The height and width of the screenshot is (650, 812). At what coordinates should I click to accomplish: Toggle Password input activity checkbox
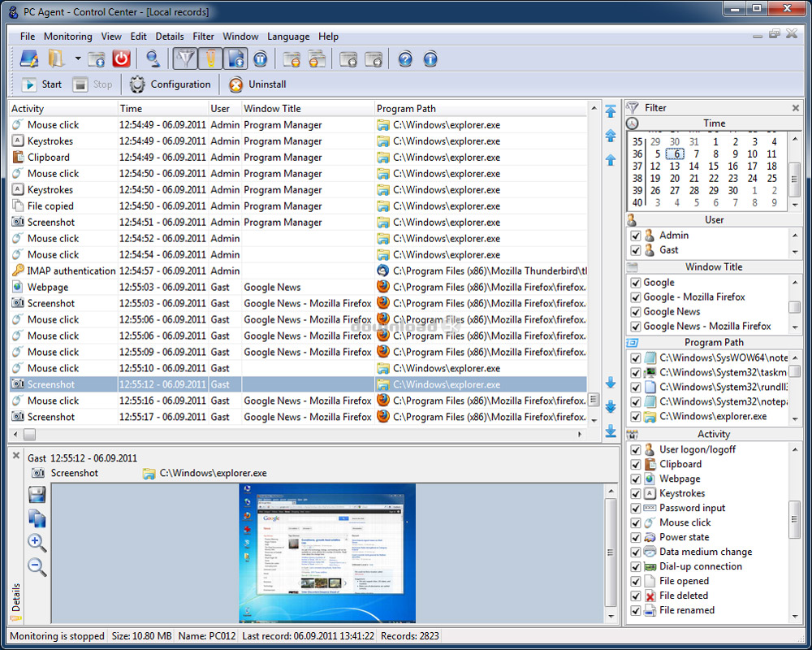pyautogui.click(x=636, y=508)
